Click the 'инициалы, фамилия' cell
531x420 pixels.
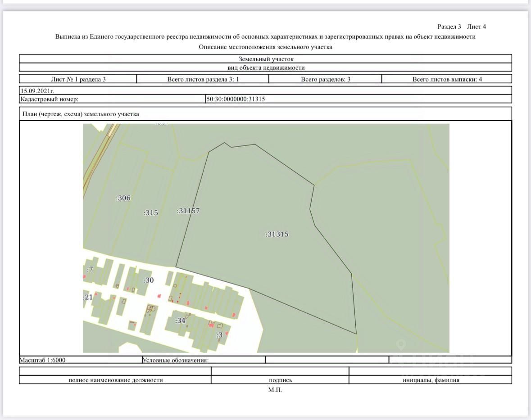coord(431,380)
